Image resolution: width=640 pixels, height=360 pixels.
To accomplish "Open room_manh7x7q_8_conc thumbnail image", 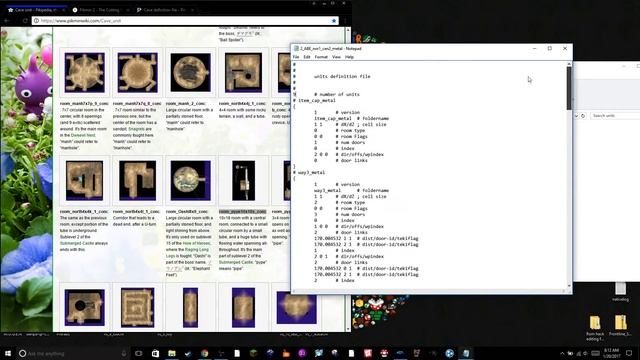I will click(x=138, y=72).
